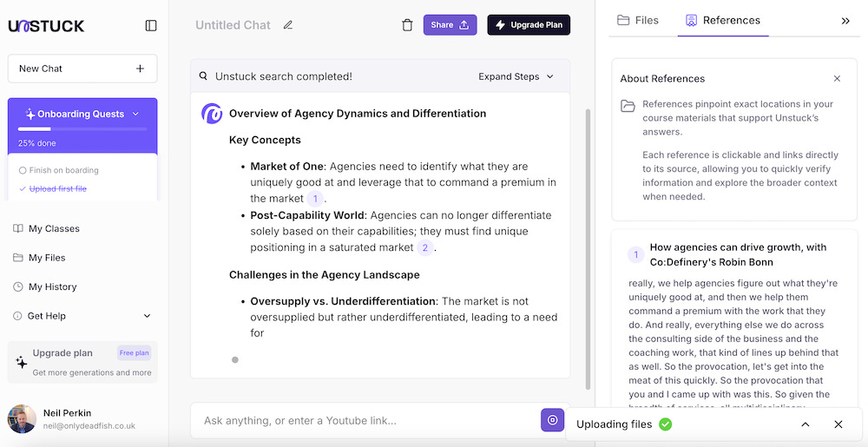This screenshot has height=447, width=868.
Task: Click the Upgrade Plan button
Action: click(x=529, y=25)
